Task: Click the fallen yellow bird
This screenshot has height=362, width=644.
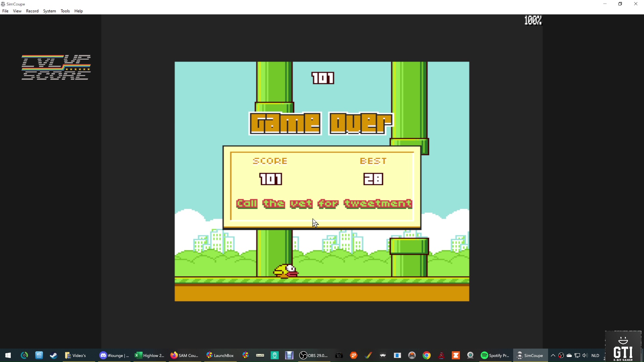Action: (286, 271)
